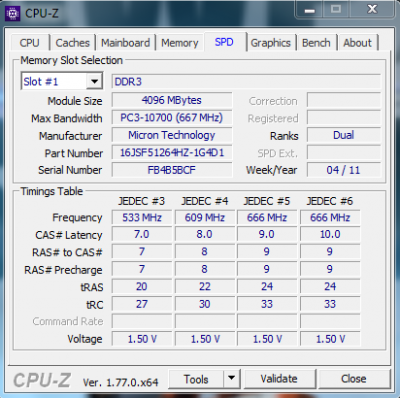This screenshot has width=400, height=398.
Task: Select part number 16JSF51264HZ-1G4D1
Action: (172, 153)
